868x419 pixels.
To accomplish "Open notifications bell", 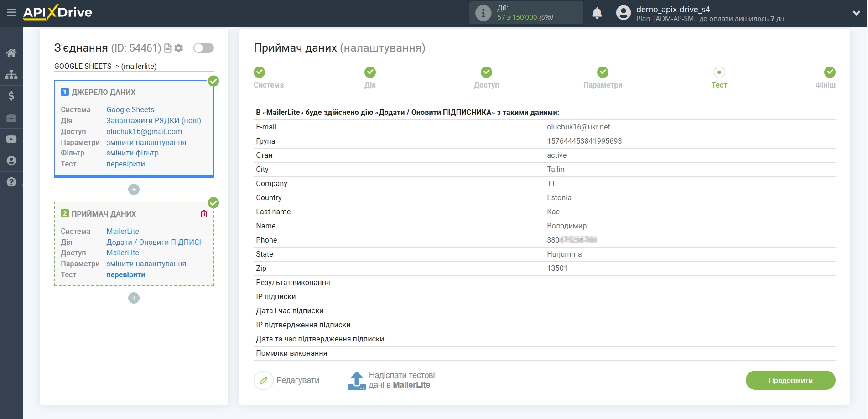I will tap(597, 13).
